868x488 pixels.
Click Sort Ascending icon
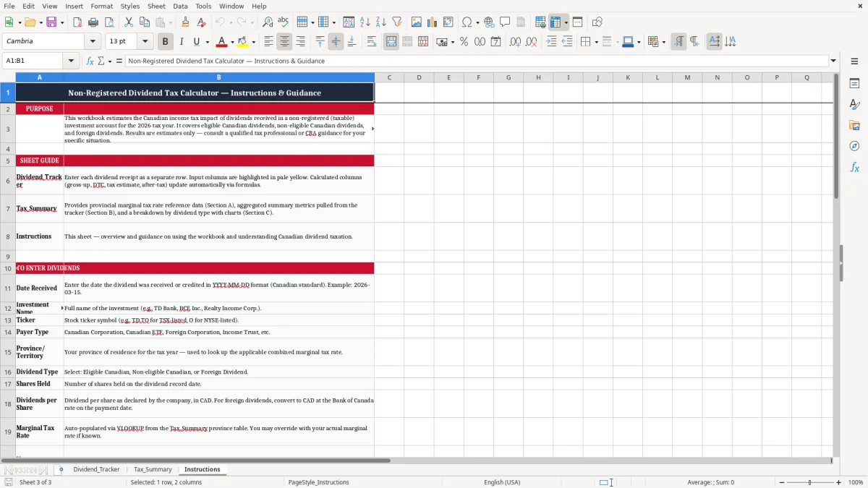click(x=365, y=22)
